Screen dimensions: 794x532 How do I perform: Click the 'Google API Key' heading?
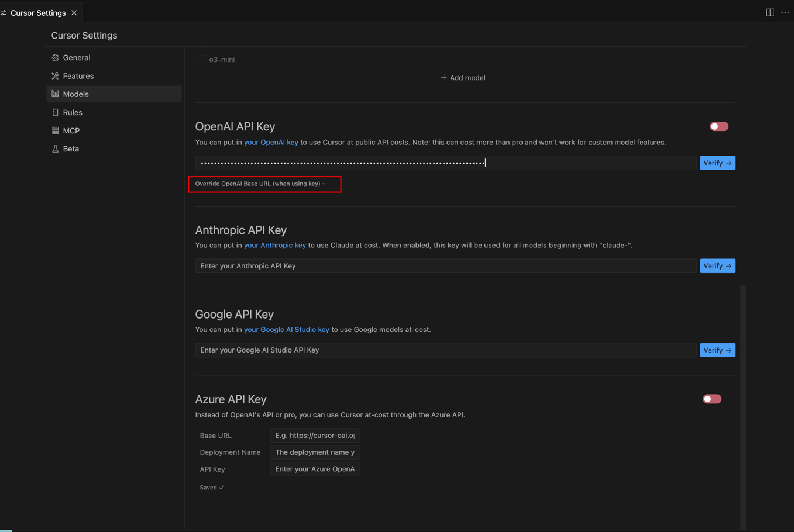(235, 314)
